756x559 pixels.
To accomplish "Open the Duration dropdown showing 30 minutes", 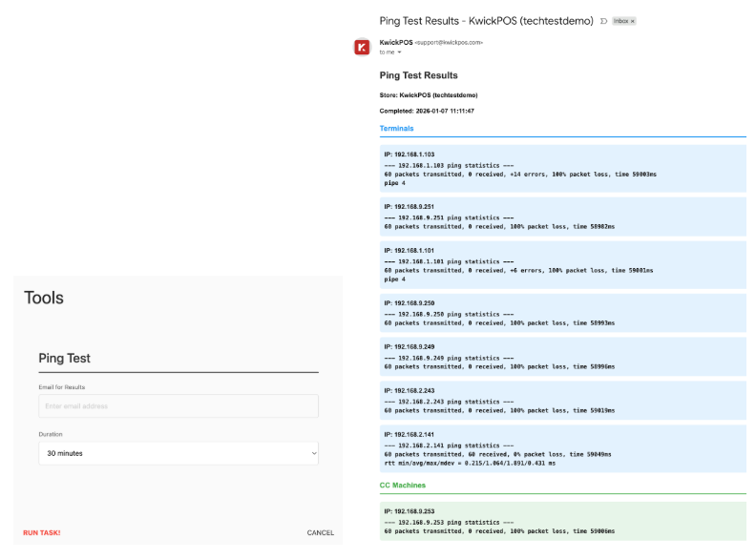I will pos(178,453).
